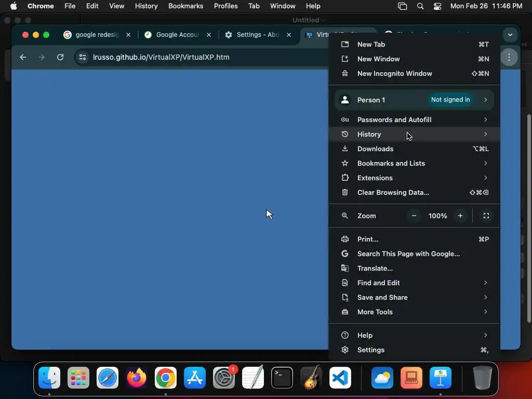The width and height of the screenshot is (532, 399).
Task: Click the Chrome icon in the Dock
Action: pos(166,378)
